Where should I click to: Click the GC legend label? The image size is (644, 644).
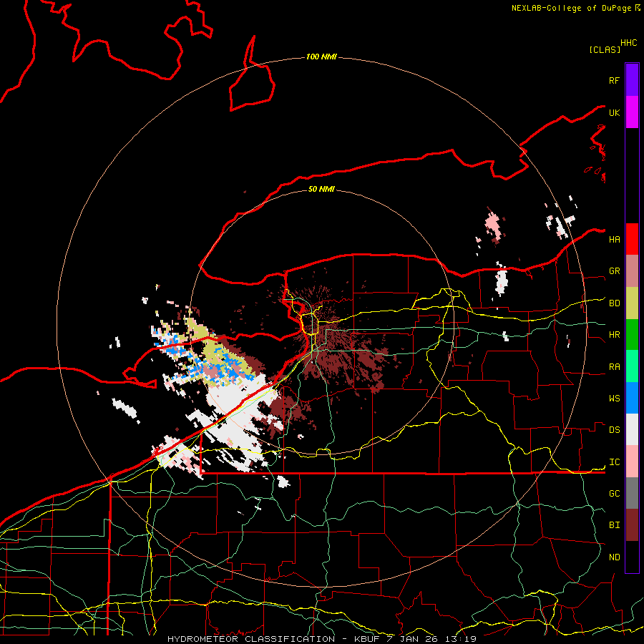point(614,494)
